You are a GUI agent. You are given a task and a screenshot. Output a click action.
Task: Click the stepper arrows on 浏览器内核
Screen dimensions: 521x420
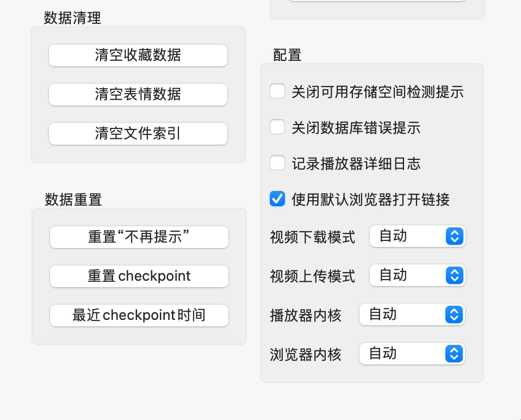pos(454,354)
